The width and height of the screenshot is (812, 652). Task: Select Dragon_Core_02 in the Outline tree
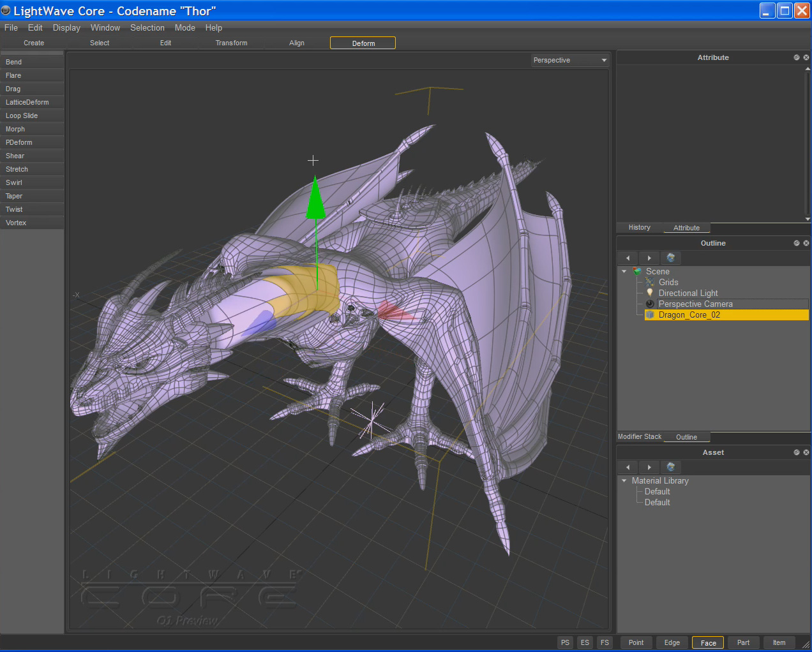(x=689, y=315)
